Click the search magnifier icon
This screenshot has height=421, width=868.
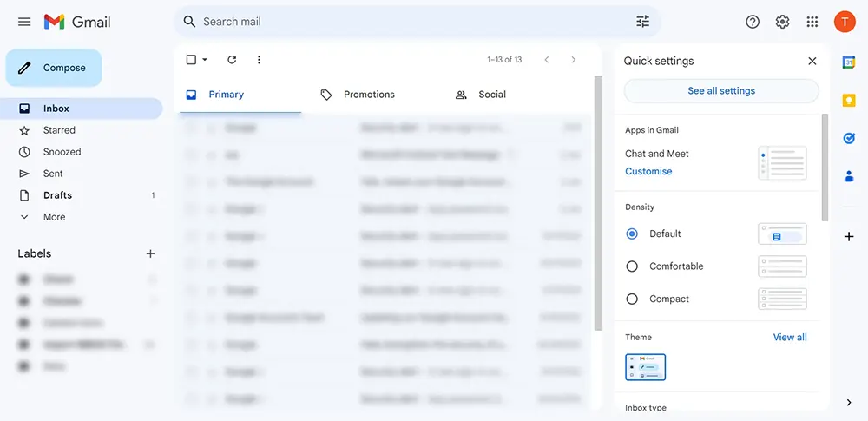click(x=189, y=22)
